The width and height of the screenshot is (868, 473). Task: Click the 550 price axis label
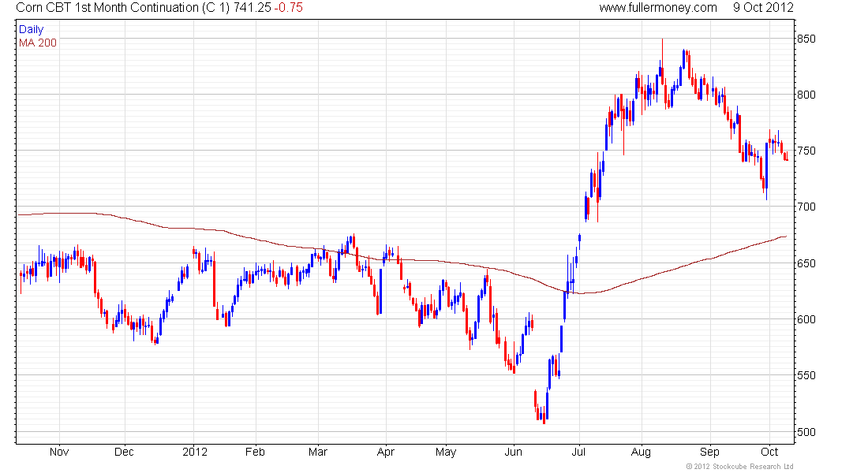(806, 375)
